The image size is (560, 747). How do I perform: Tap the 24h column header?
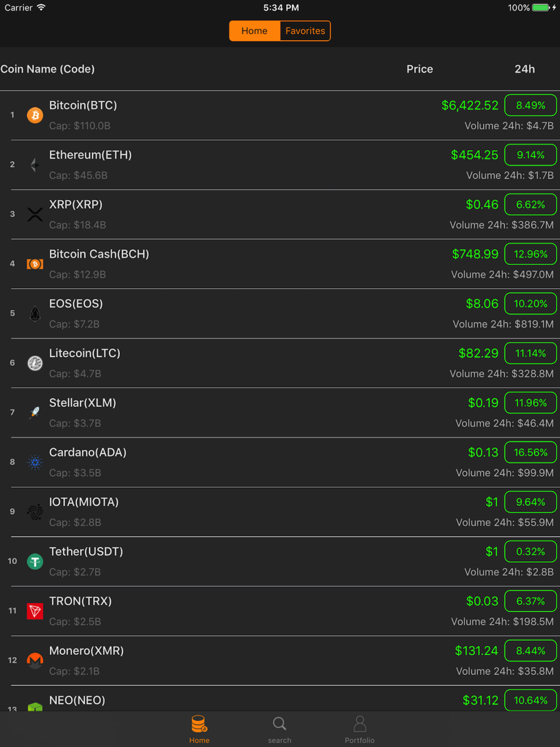(525, 69)
